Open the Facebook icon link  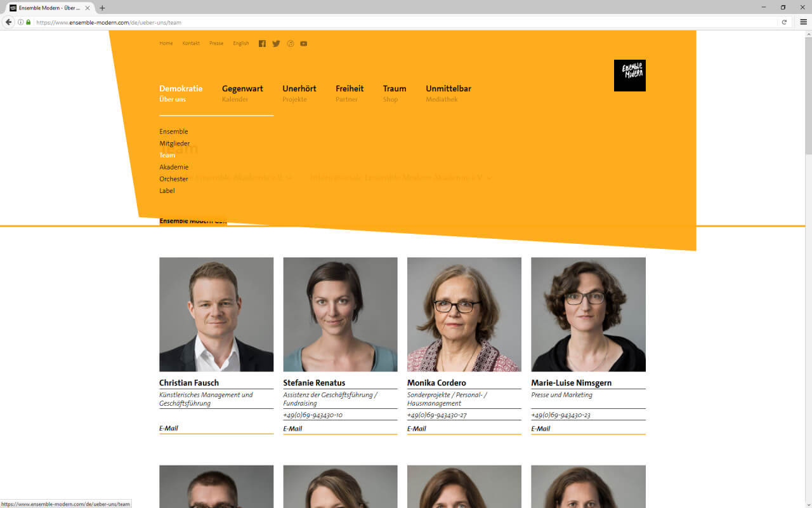pos(262,44)
